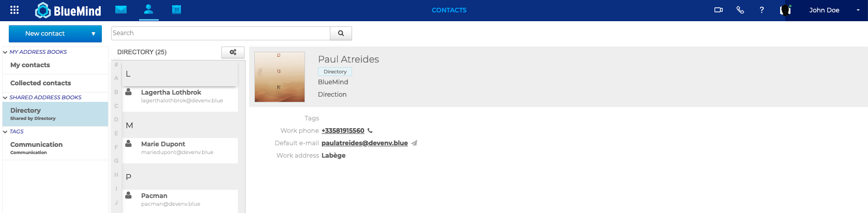The width and height of the screenshot is (868, 213).
Task: Open directory list settings gears icon
Action: 233,52
